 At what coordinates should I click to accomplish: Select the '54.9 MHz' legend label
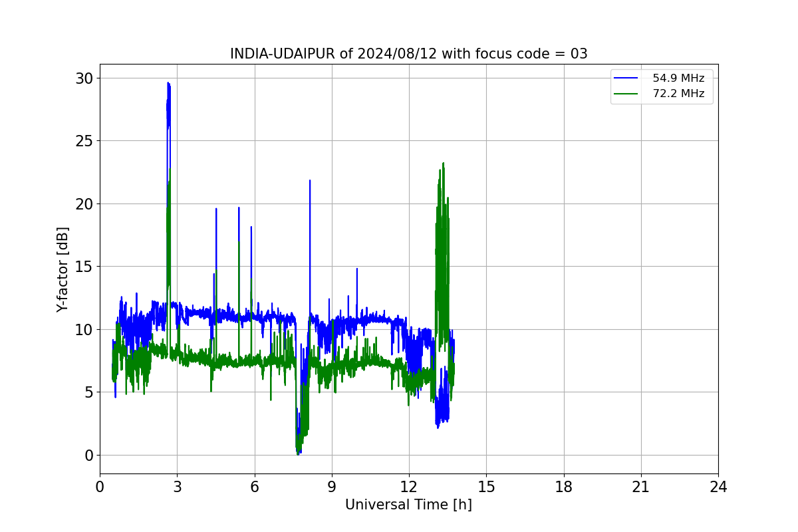pos(678,78)
